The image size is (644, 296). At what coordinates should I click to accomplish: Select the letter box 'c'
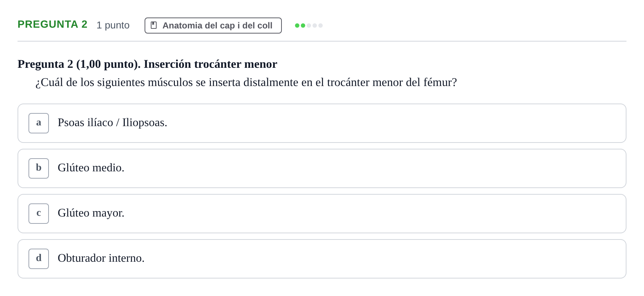point(39,214)
